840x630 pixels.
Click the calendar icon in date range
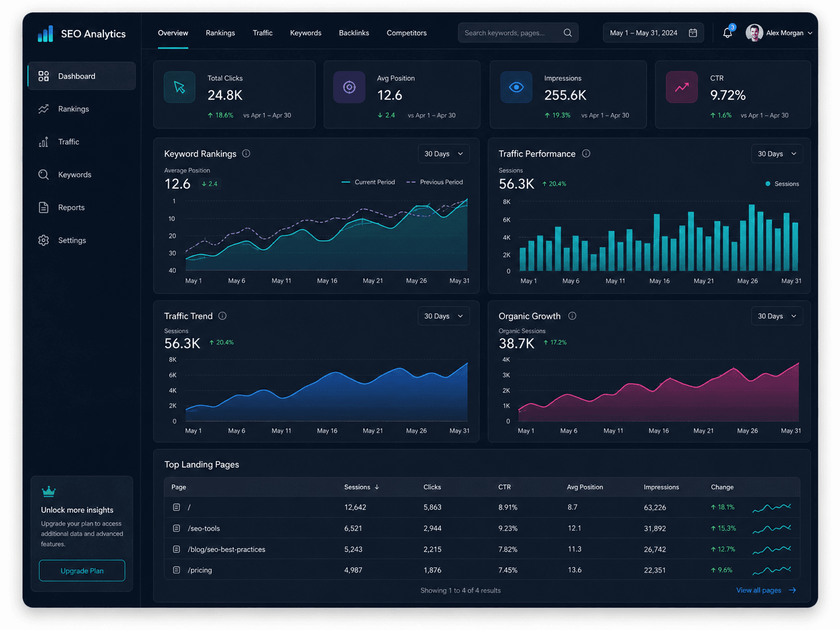pyautogui.click(x=693, y=33)
